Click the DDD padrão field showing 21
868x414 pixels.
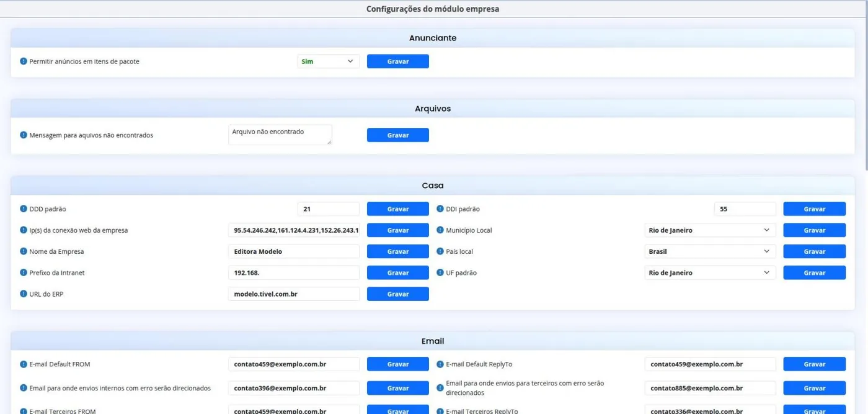pyautogui.click(x=329, y=209)
